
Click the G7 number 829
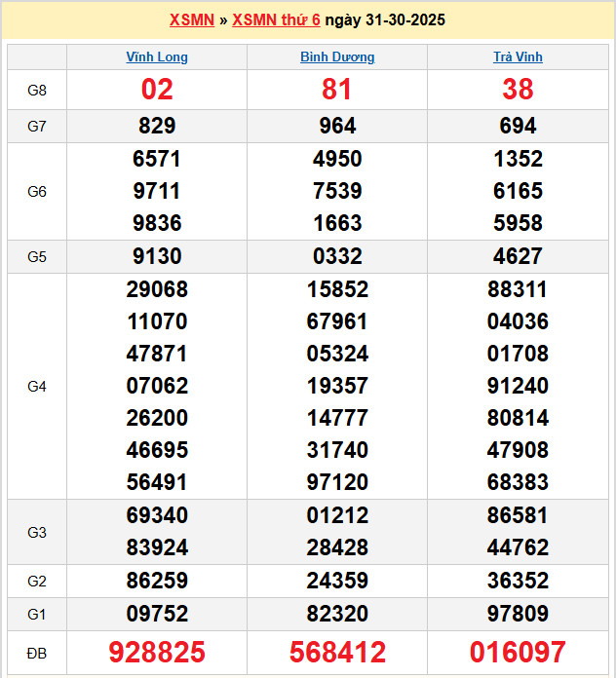click(x=157, y=126)
